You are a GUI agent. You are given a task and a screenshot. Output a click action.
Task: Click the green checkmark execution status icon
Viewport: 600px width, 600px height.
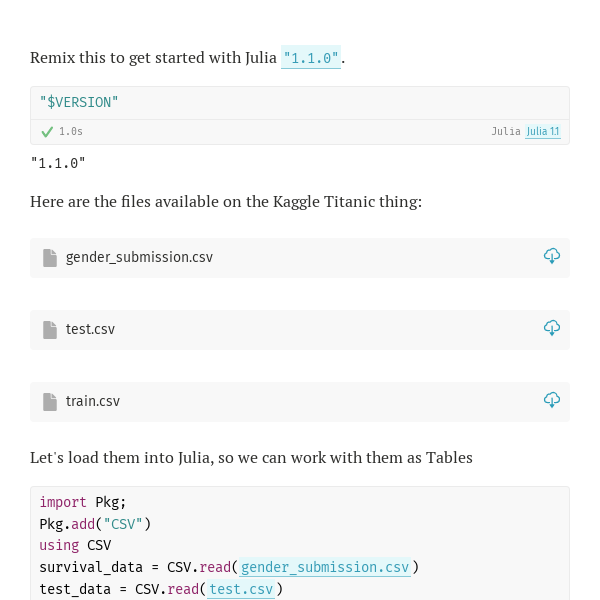tap(47, 132)
